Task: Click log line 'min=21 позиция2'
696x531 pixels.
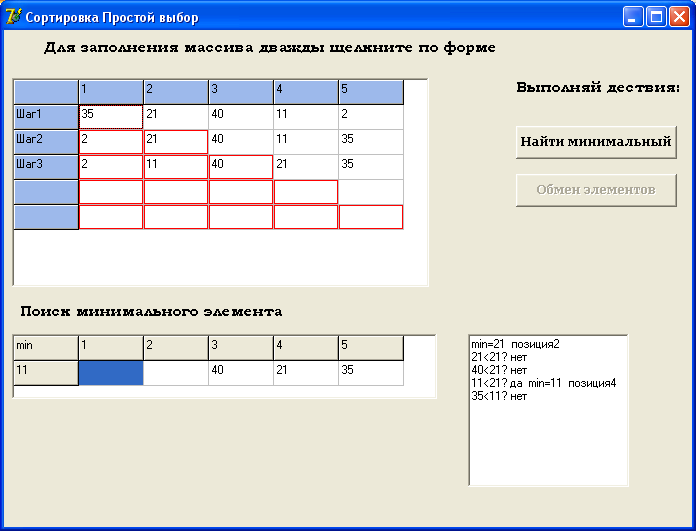Action: [x=515, y=344]
